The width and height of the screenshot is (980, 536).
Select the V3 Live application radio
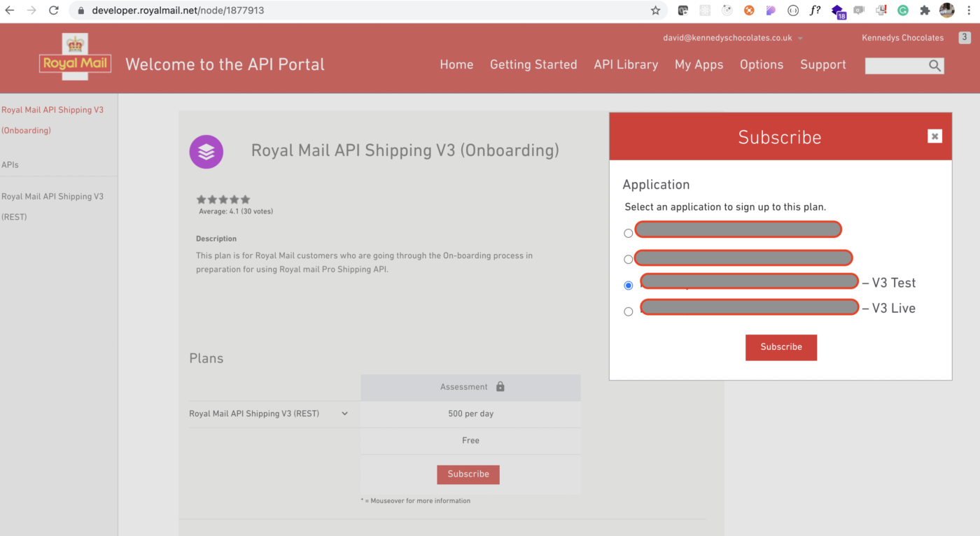(628, 311)
